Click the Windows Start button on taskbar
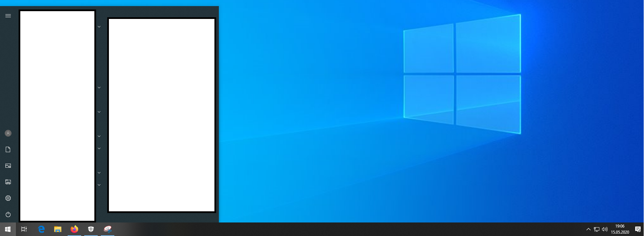This screenshot has height=236, width=644. point(8,229)
